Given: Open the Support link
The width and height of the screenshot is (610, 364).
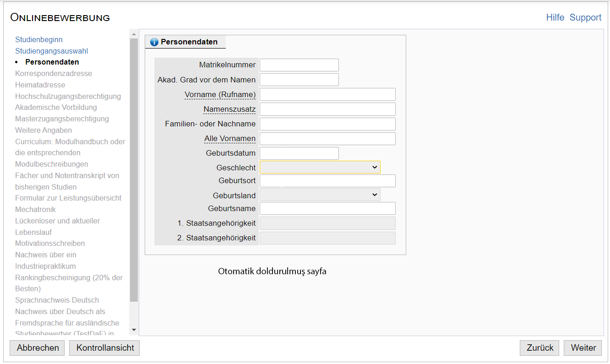Looking at the screenshot, I should pos(585,17).
